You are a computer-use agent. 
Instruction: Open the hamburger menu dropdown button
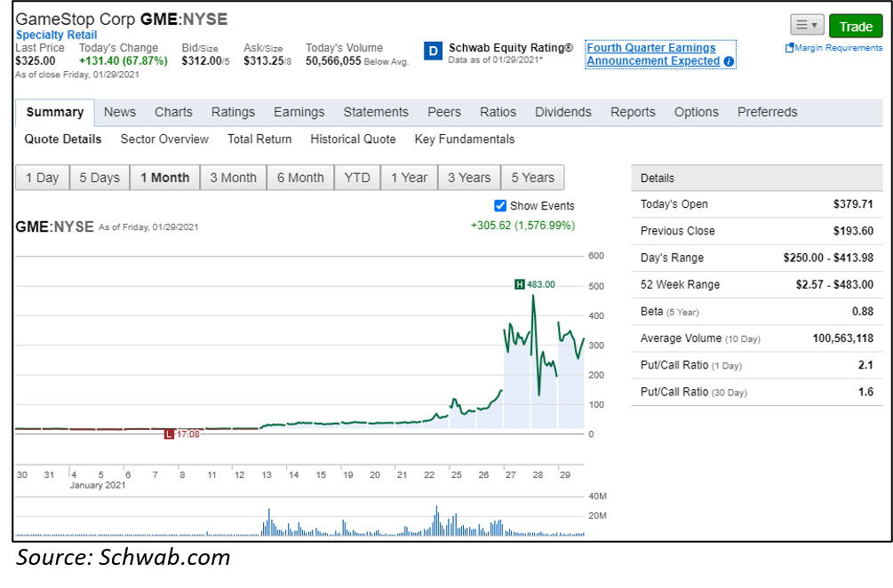pos(807,25)
